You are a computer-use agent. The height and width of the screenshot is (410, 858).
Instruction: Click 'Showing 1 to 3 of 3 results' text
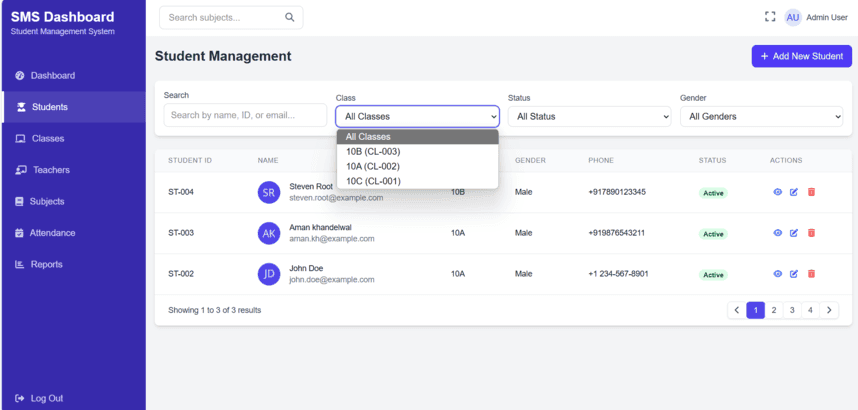[x=214, y=310]
